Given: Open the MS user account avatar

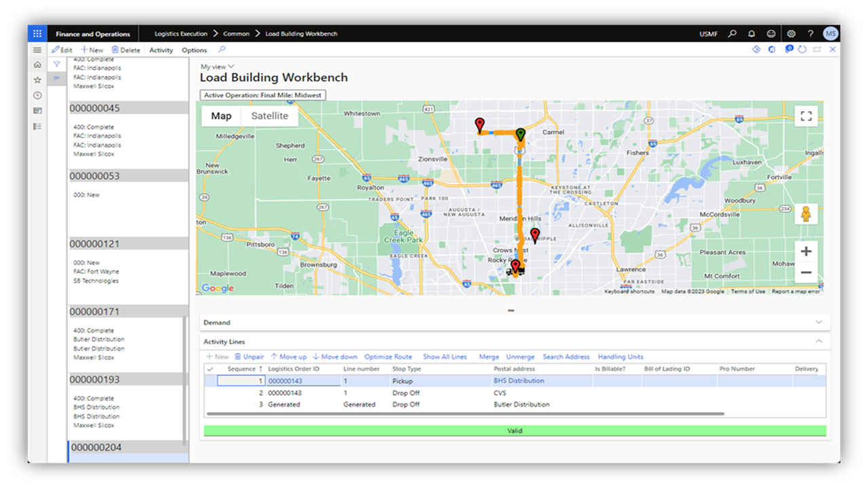Looking at the screenshot, I should pos(830,34).
